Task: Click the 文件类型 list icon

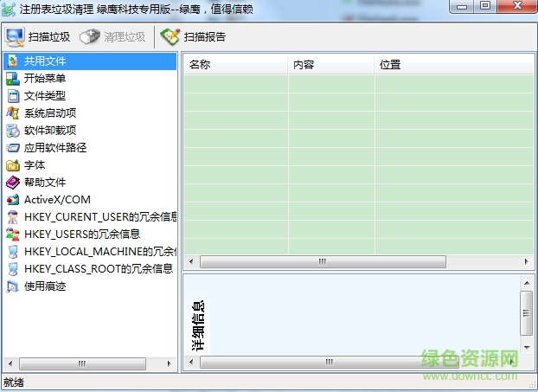Action: point(13,96)
